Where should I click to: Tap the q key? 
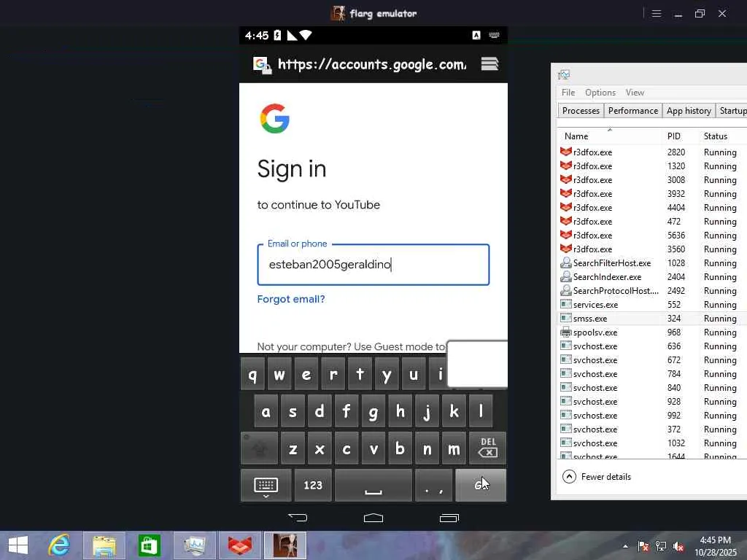(252, 374)
